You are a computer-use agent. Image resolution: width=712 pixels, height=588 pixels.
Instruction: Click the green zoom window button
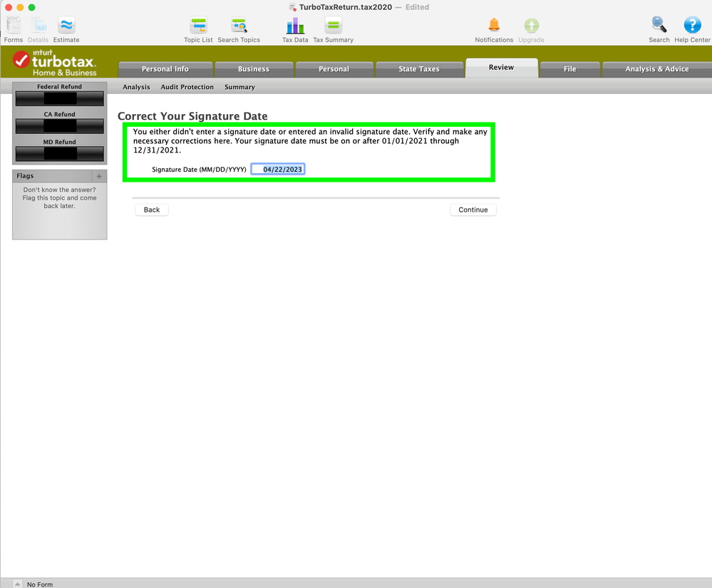pos(32,7)
